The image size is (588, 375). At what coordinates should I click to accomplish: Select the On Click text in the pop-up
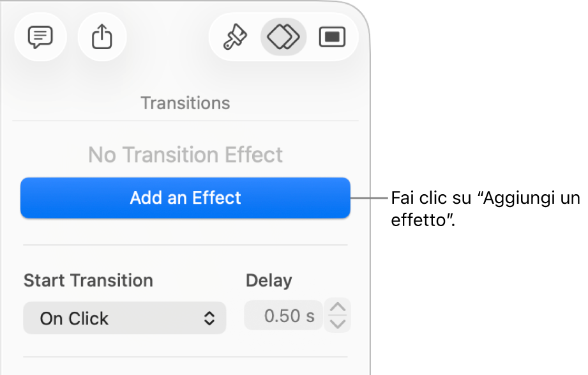[x=74, y=318]
